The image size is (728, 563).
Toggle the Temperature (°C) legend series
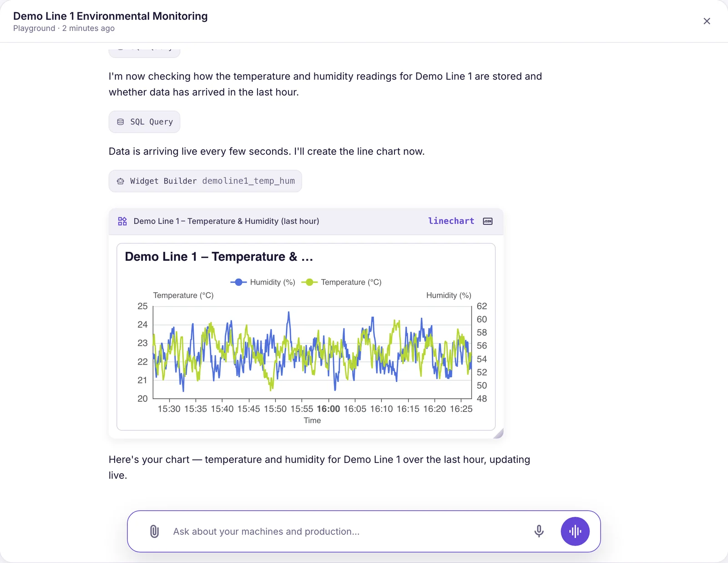tap(341, 282)
